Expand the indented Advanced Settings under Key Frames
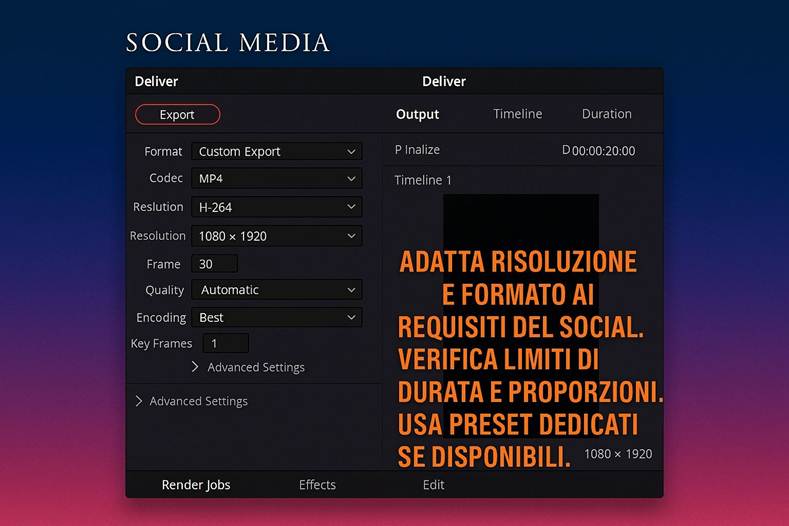Viewport: 789px width, 526px height. pyautogui.click(x=249, y=367)
